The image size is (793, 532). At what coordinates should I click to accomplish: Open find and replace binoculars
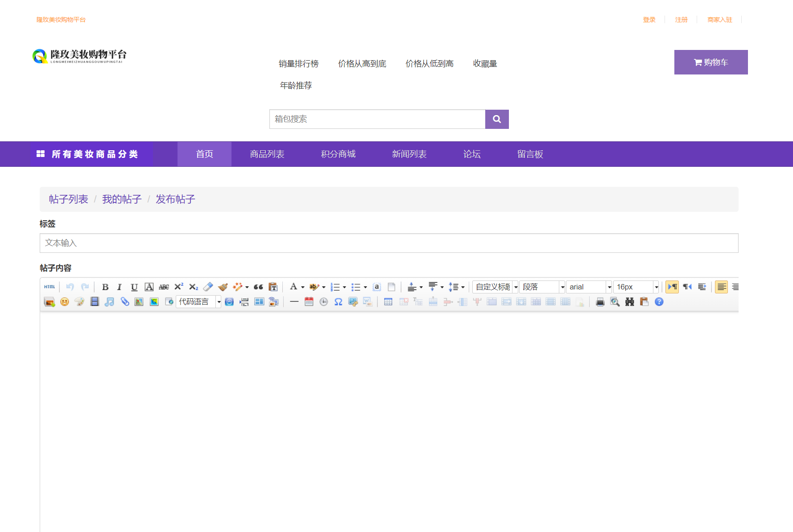(x=629, y=302)
